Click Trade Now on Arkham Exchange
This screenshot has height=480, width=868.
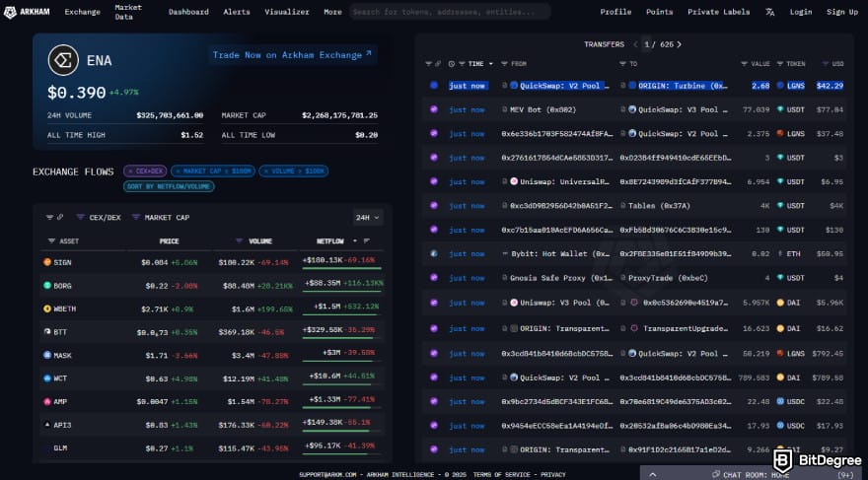(293, 55)
